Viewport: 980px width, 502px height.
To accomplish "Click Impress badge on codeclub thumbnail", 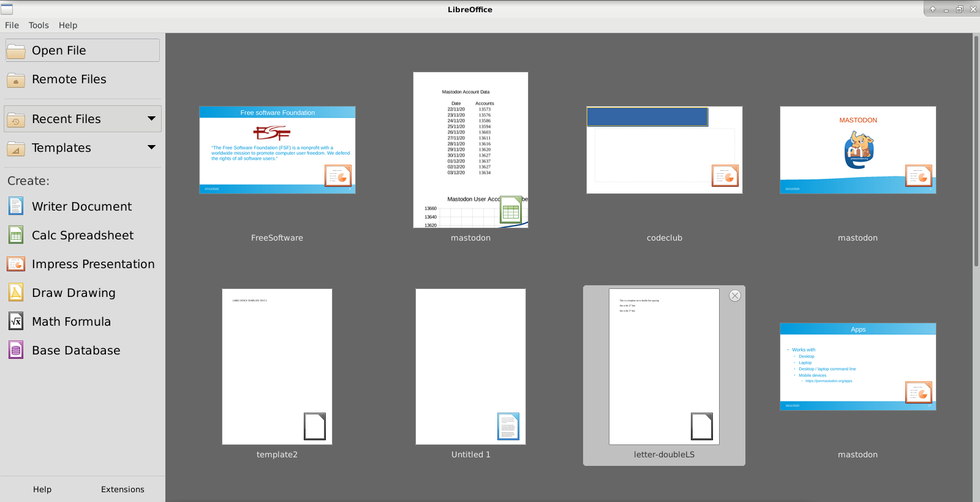I will [x=725, y=176].
